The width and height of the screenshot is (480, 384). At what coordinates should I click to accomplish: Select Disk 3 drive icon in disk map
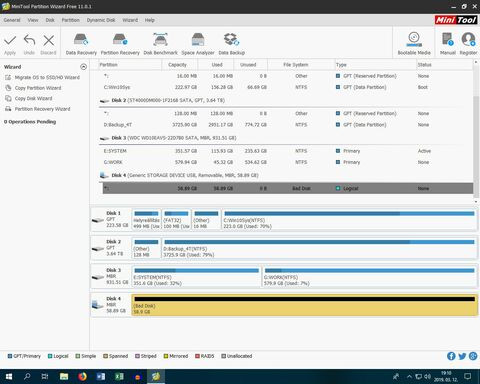[98, 277]
